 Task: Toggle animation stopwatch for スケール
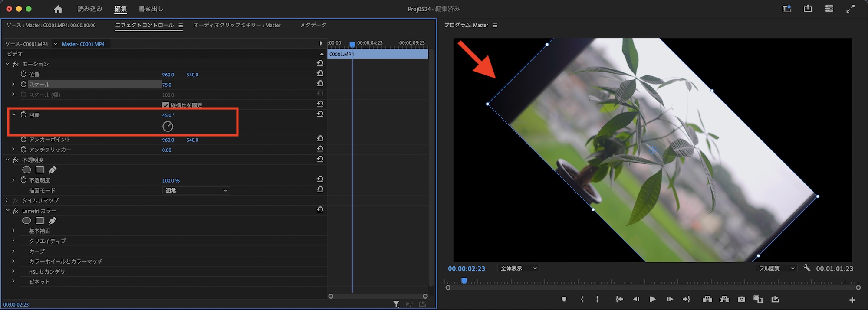tap(23, 84)
